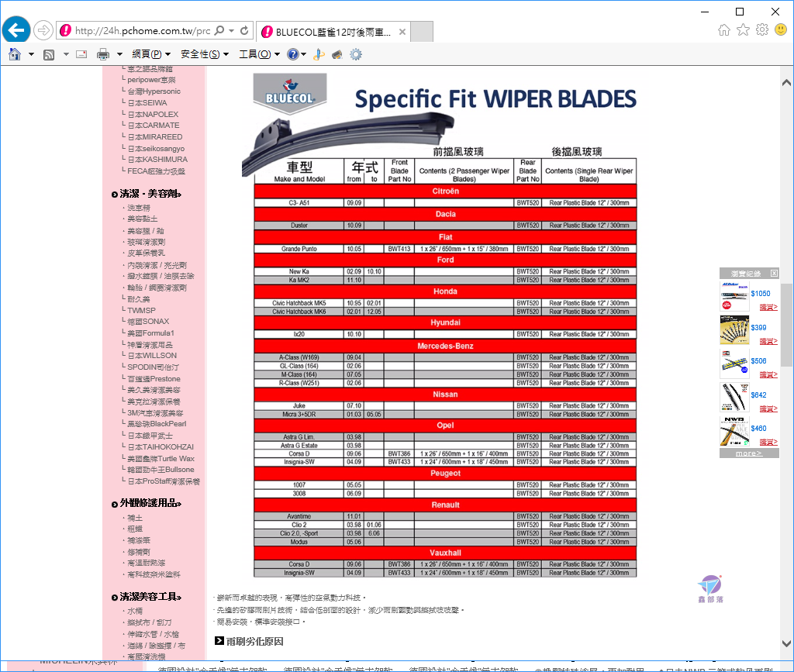794x672 pixels.
Task: Open the Home button dropdown arrow
Action: click(x=31, y=54)
